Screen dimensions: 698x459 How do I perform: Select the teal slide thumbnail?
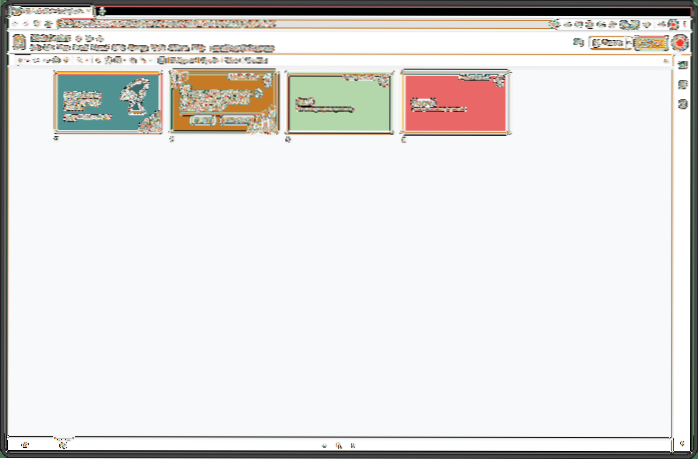[x=108, y=102]
